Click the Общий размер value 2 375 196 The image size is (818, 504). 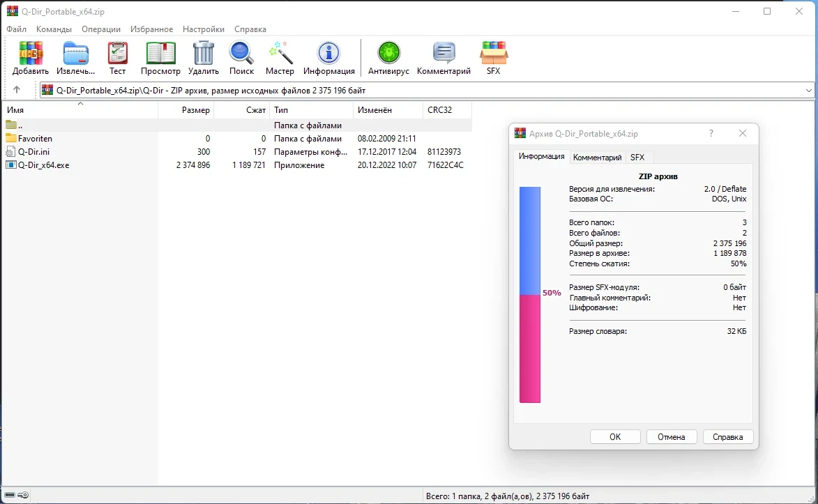pyautogui.click(x=730, y=243)
